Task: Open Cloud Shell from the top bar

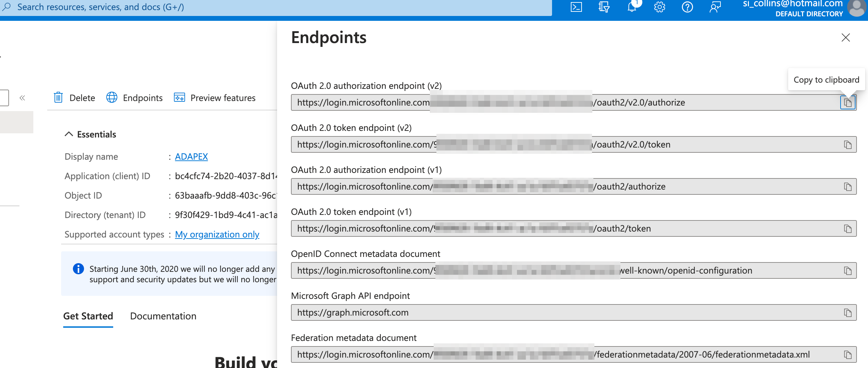Action: coord(577,7)
